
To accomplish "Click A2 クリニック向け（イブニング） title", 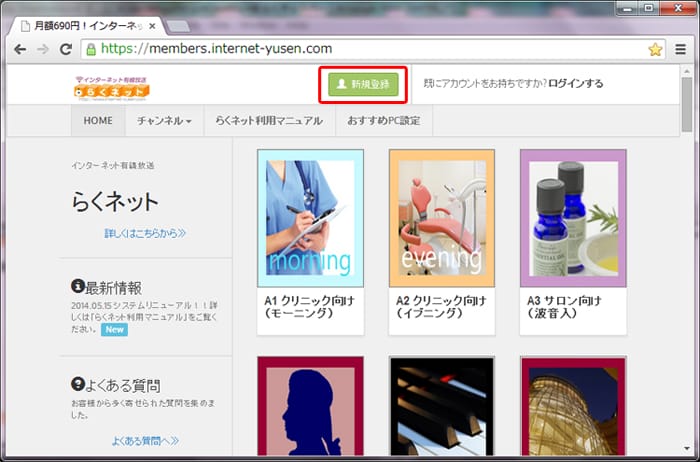I will click(x=441, y=307).
